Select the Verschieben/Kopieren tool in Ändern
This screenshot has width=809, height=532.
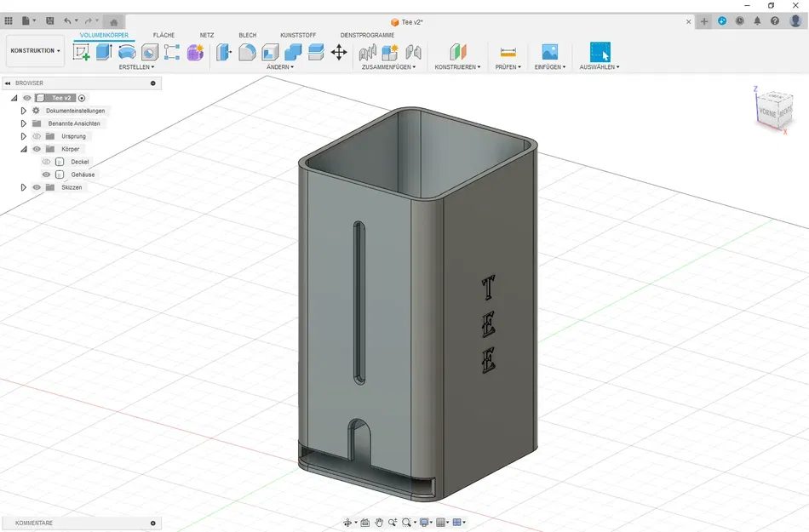pos(339,52)
